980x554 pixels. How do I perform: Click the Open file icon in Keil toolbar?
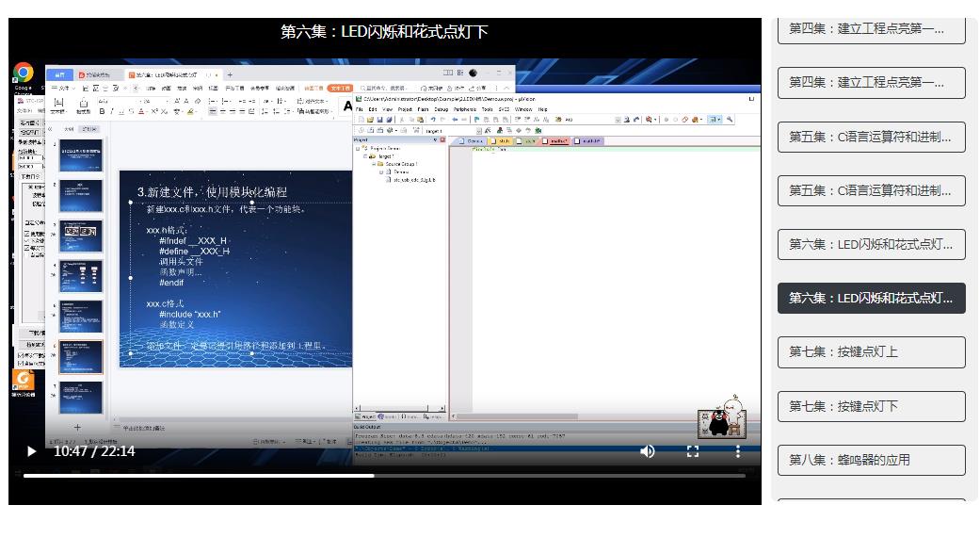pos(370,120)
